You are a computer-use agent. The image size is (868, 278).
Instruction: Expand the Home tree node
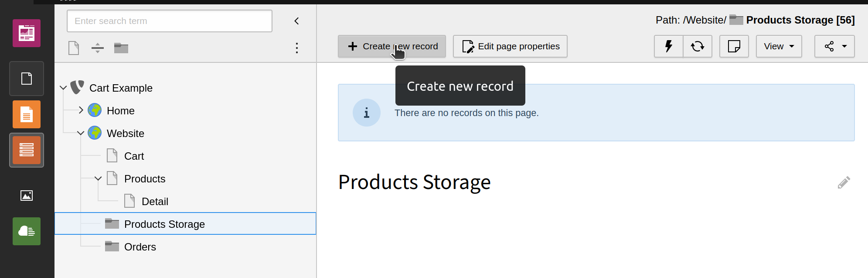(81, 110)
